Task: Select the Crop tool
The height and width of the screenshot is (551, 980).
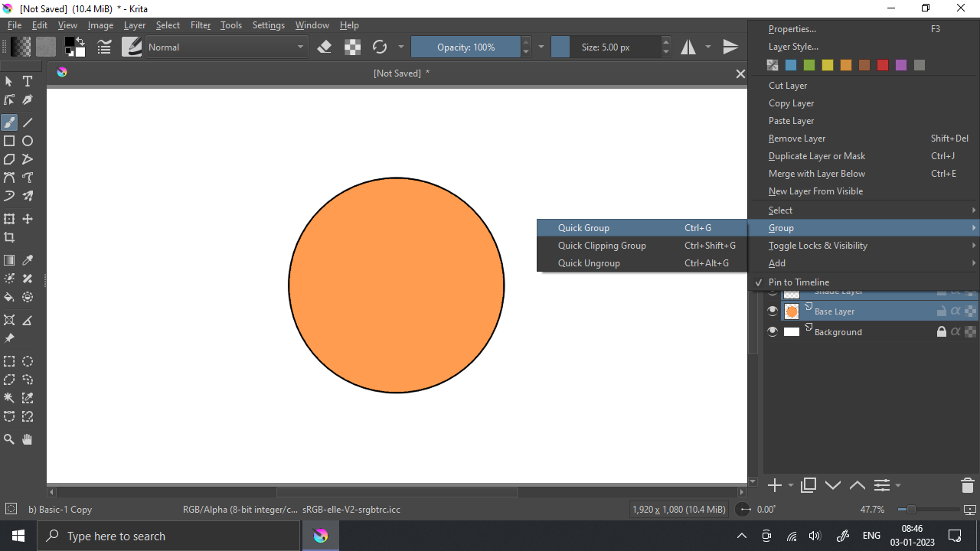Action: click(x=9, y=237)
